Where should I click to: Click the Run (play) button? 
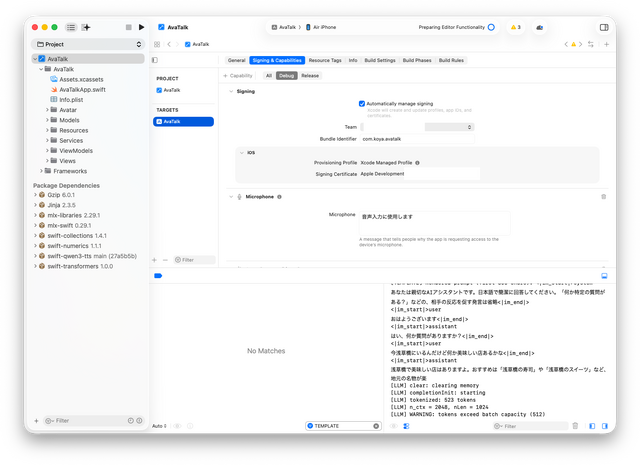point(141,27)
